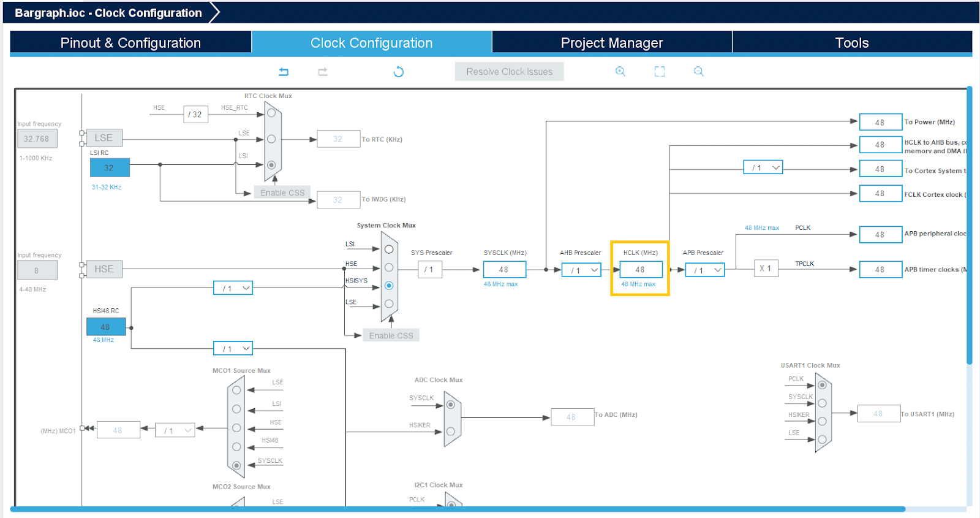This screenshot has height=518, width=980.
Task: Open the MCO1 output divider dropdown
Action: (175, 430)
